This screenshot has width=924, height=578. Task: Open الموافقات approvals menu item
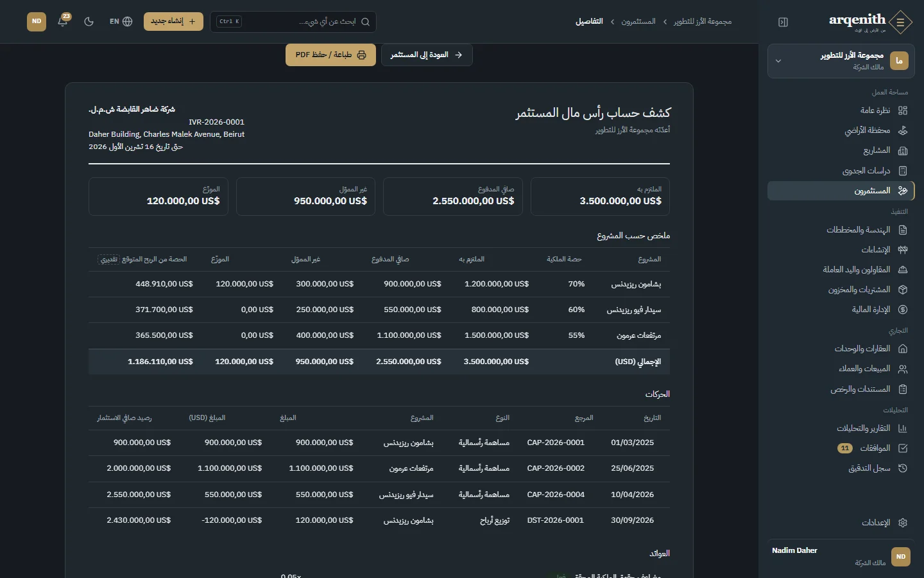pos(841,448)
